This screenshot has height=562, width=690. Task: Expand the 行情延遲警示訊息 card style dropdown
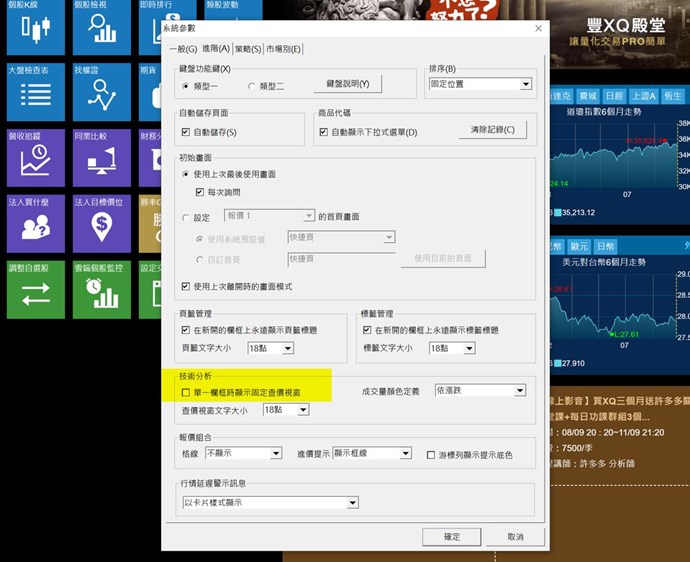(x=352, y=502)
